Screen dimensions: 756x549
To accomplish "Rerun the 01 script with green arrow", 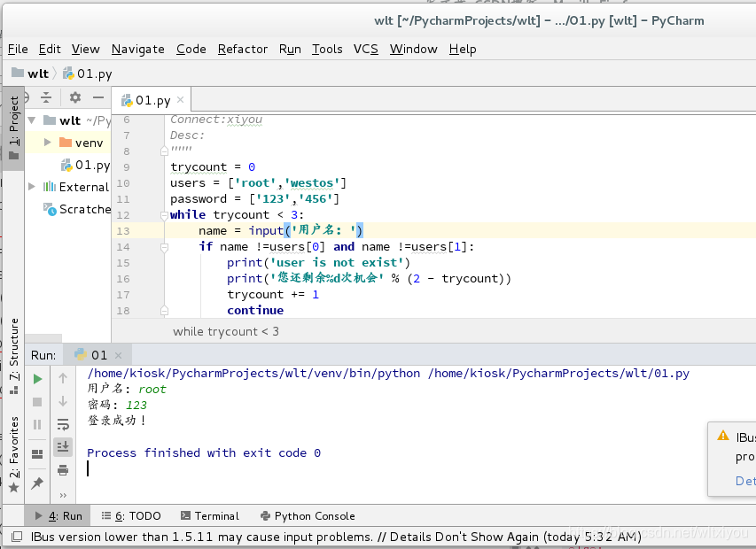I will tap(37, 379).
